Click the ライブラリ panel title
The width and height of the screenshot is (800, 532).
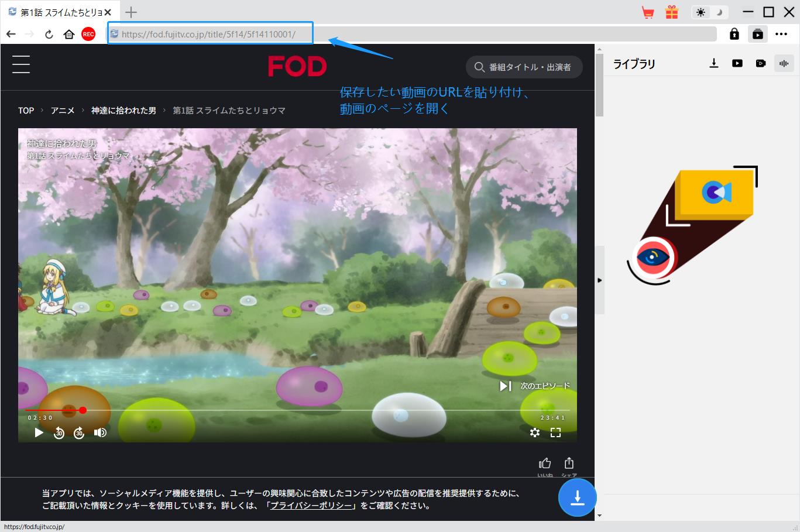click(x=634, y=64)
